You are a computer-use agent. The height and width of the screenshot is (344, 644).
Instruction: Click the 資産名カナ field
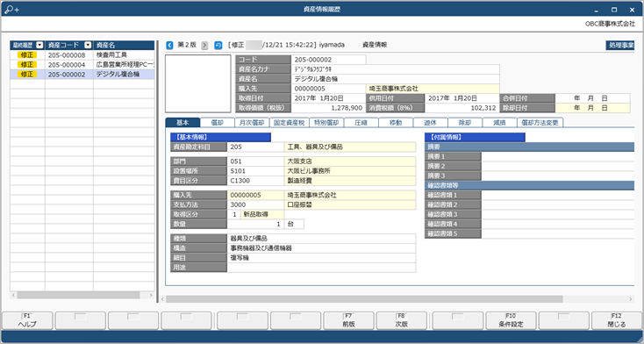click(x=395, y=69)
